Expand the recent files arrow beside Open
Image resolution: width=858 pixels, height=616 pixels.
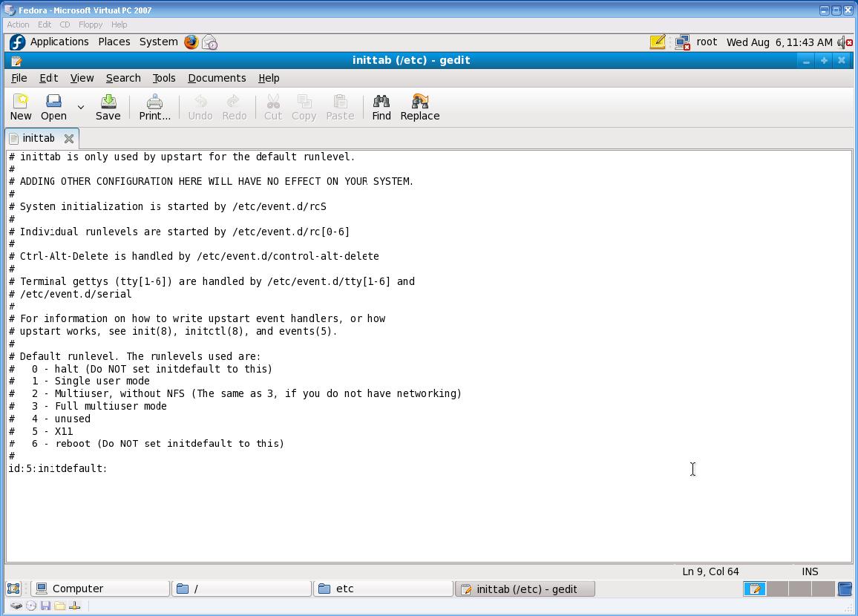pos(81,107)
